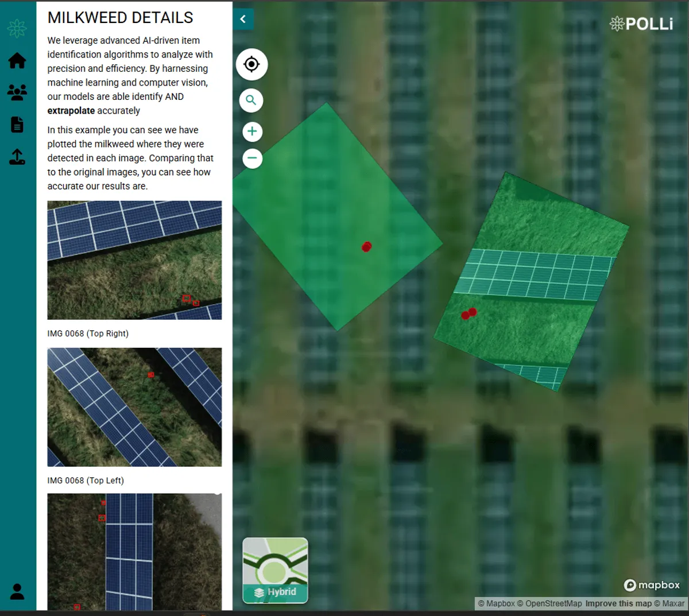Open the documents page icon

pos(17,125)
